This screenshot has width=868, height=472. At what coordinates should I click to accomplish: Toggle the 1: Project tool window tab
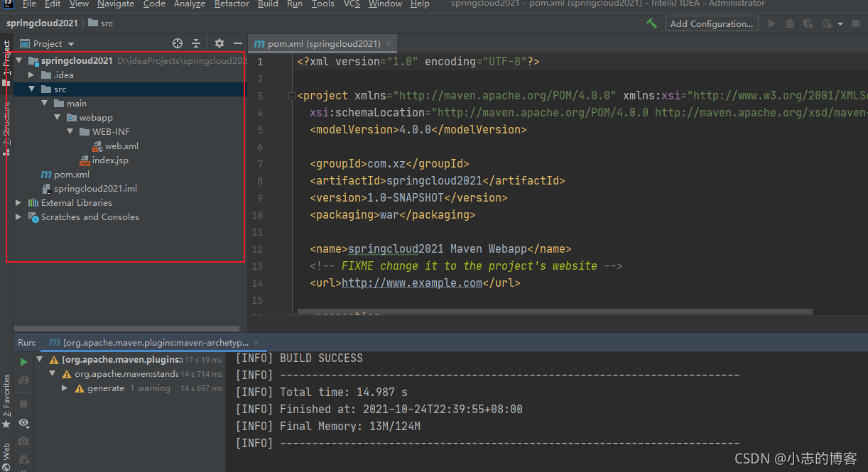tap(6, 62)
